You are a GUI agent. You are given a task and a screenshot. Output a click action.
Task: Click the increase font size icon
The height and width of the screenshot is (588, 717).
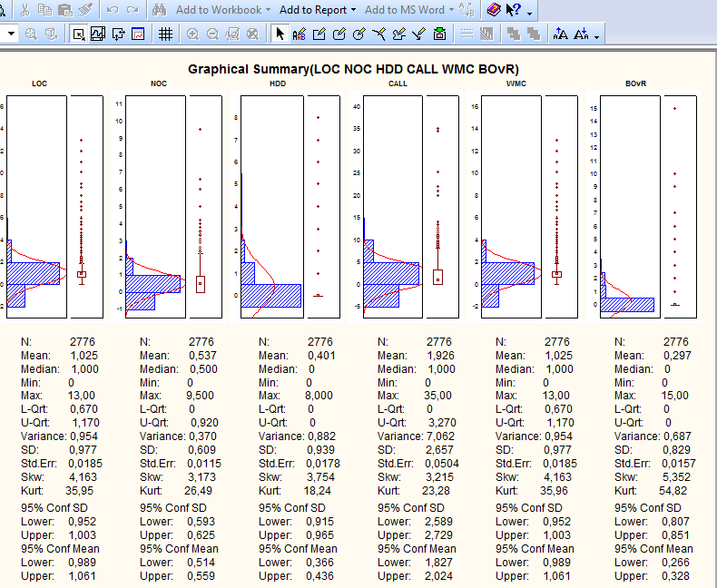point(561,34)
